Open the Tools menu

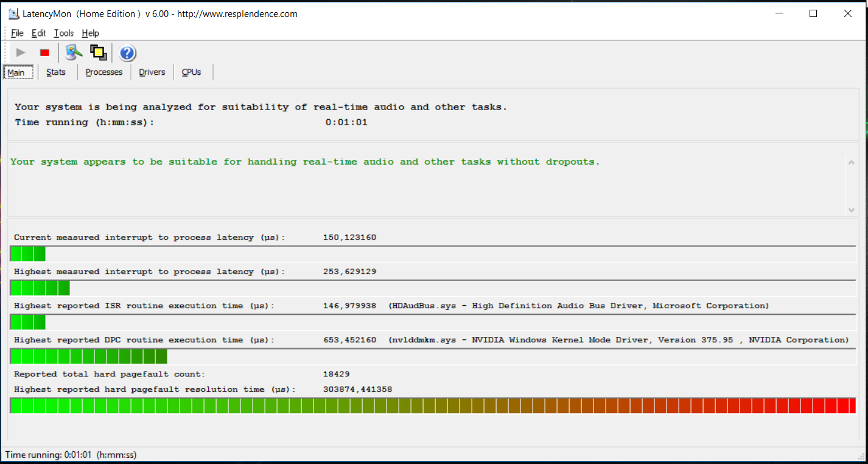[x=63, y=33]
